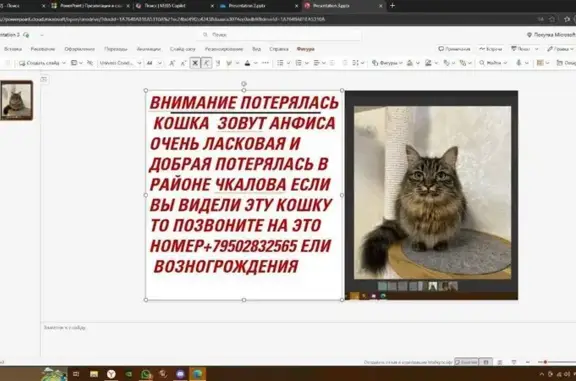This screenshot has height=381, width=576.
Task: Click the text alignment icon
Action: point(317,63)
